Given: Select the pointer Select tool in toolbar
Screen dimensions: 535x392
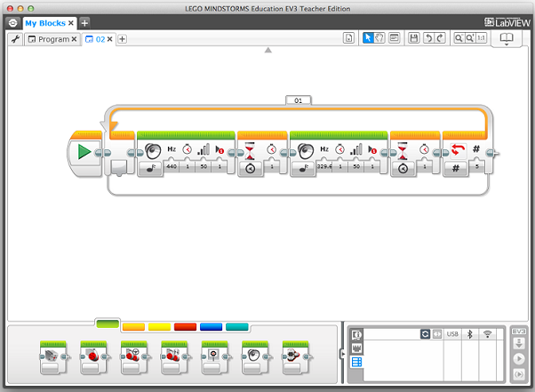Looking at the screenshot, I should point(369,38).
